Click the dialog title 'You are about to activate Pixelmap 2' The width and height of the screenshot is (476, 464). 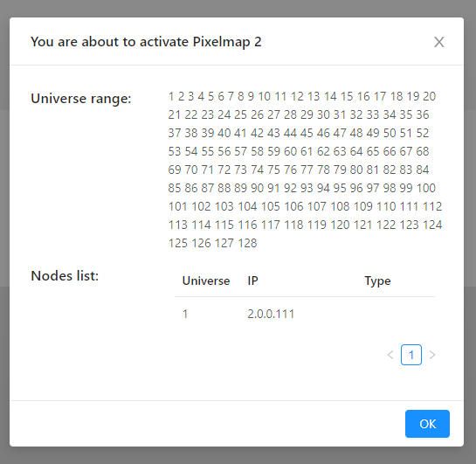tap(146, 42)
